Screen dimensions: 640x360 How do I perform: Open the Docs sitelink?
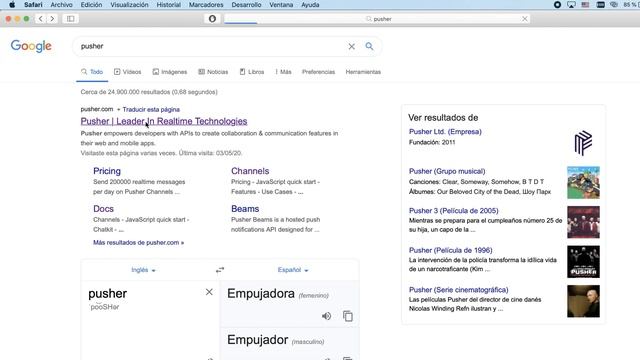(103, 209)
